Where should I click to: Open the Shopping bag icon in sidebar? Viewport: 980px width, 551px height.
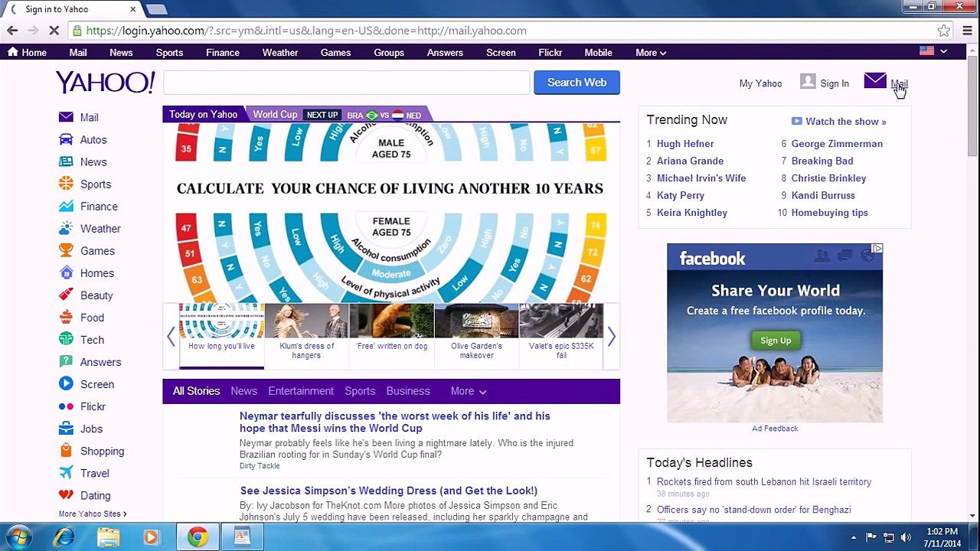coord(66,451)
